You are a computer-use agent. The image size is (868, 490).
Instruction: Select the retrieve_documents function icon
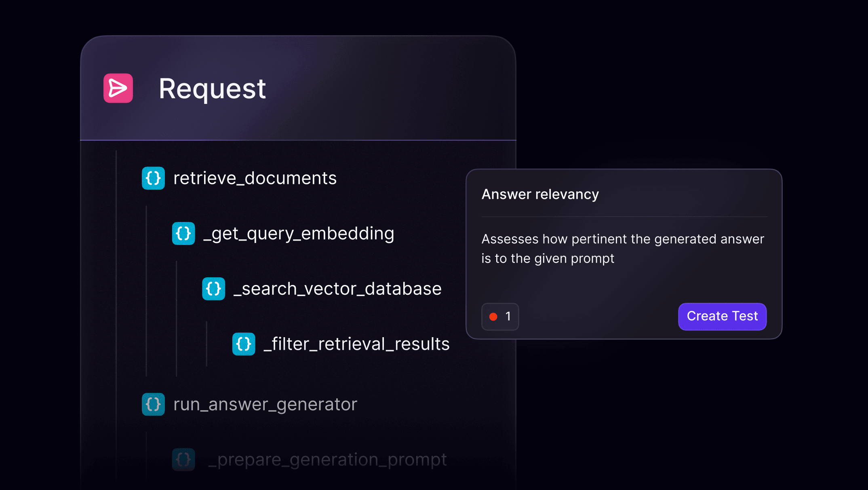click(x=153, y=178)
